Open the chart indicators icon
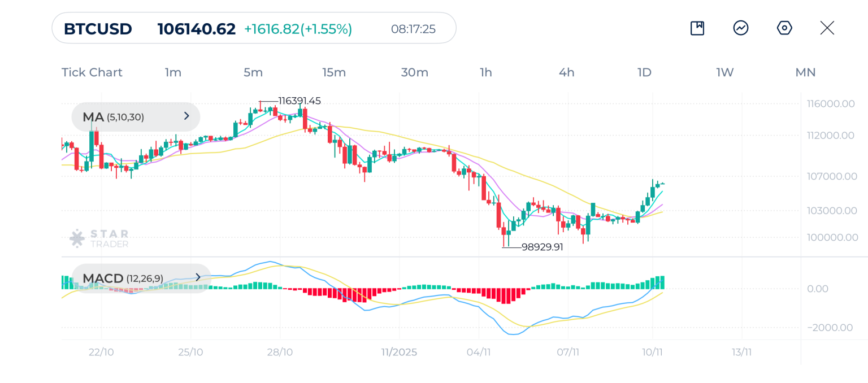This screenshot has width=868, height=383. click(741, 28)
